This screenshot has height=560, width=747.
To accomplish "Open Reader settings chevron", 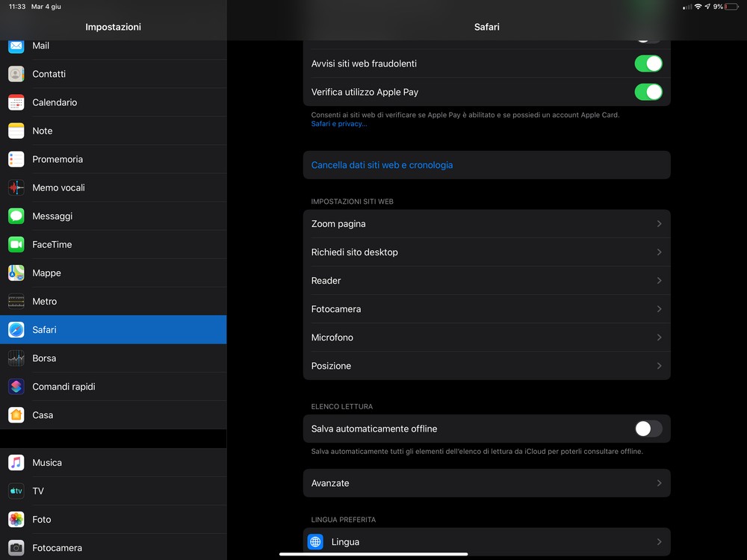I will pyautogui.click(x=660, y=281).
